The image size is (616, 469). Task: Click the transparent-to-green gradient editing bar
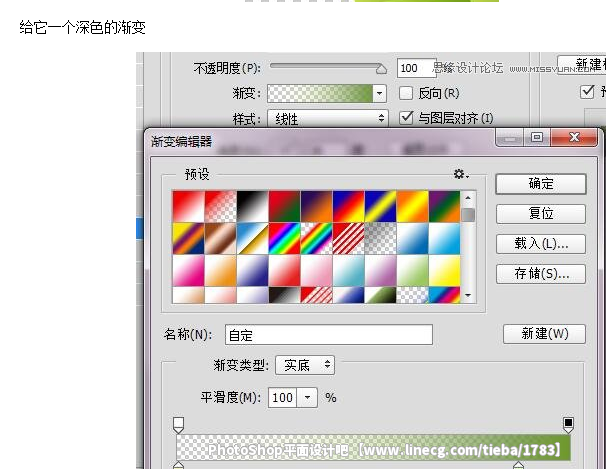click(x=373, y=447)
